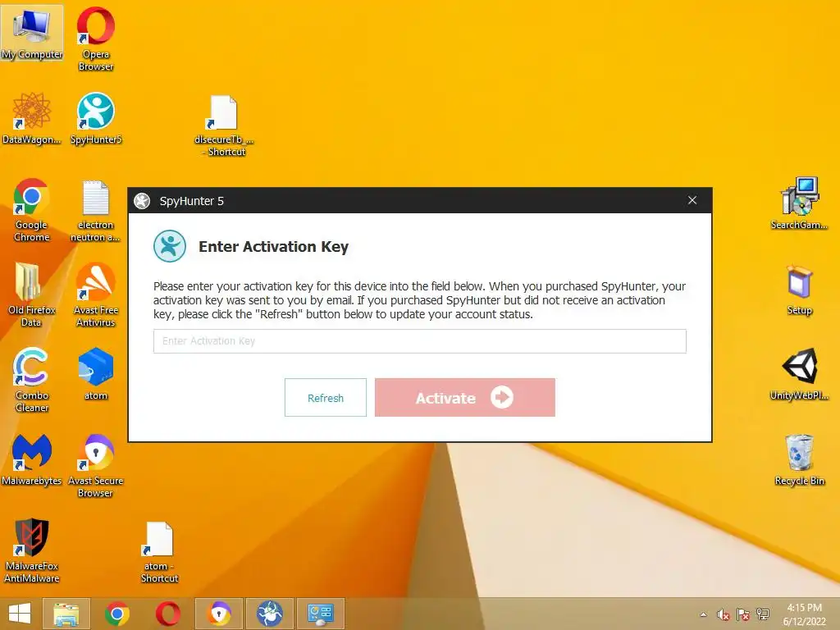Open Old Firefox Data folder
Viewport: 840px width, 630px height.
click(31, 294)
